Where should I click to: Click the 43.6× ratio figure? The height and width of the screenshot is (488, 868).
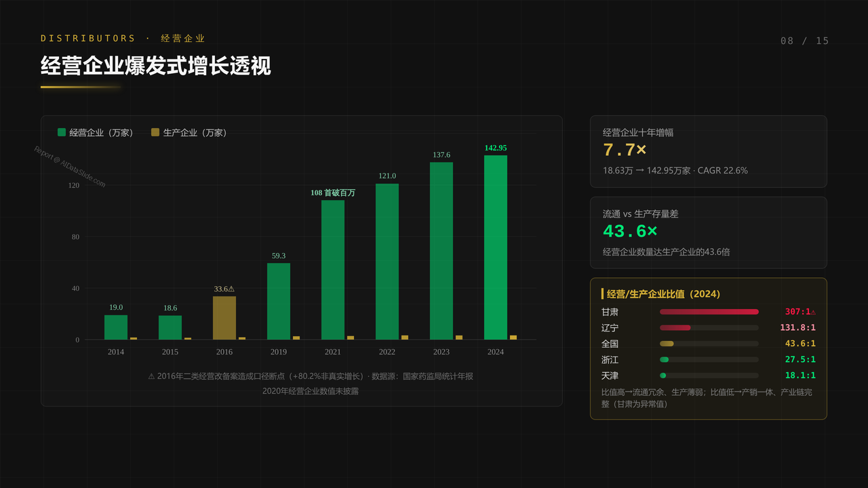point(630,231)
